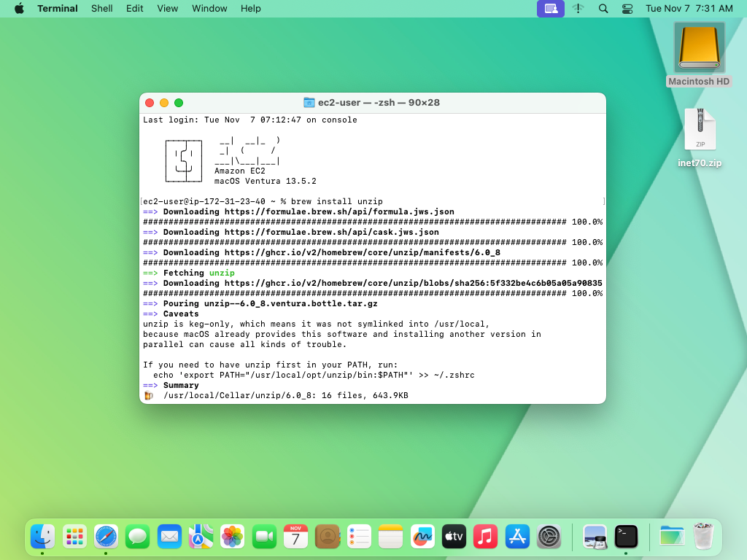Close the Terminal window
This screenshot has width=747, height=560.
tap(150, 103)
